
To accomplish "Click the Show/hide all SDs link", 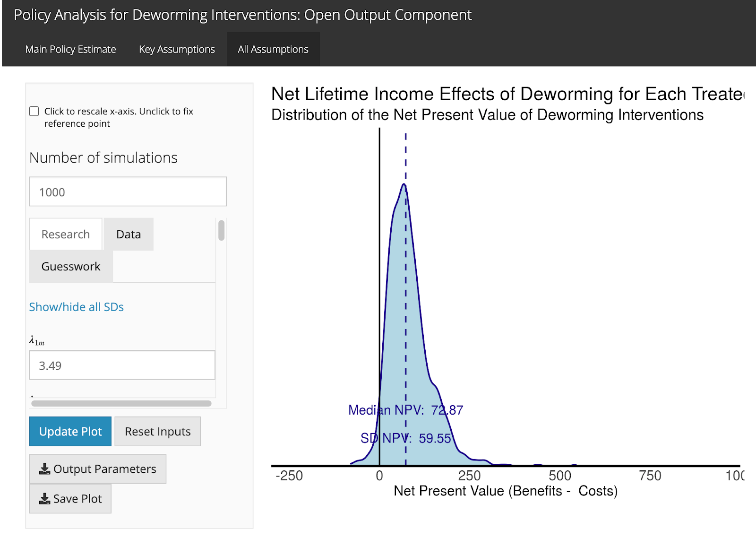I will (77, 307).
